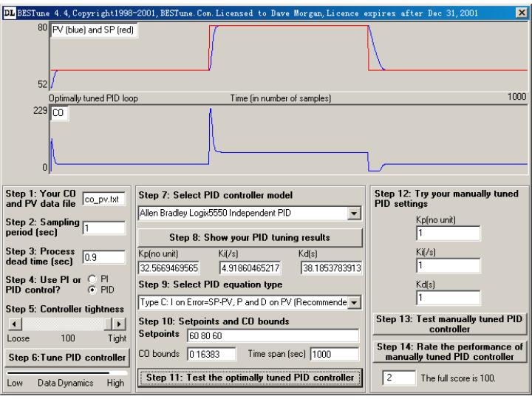The height and width of the screenshot is (399, 532).
Task: Click the DL application icon in title bar
Action: (10, 13)
